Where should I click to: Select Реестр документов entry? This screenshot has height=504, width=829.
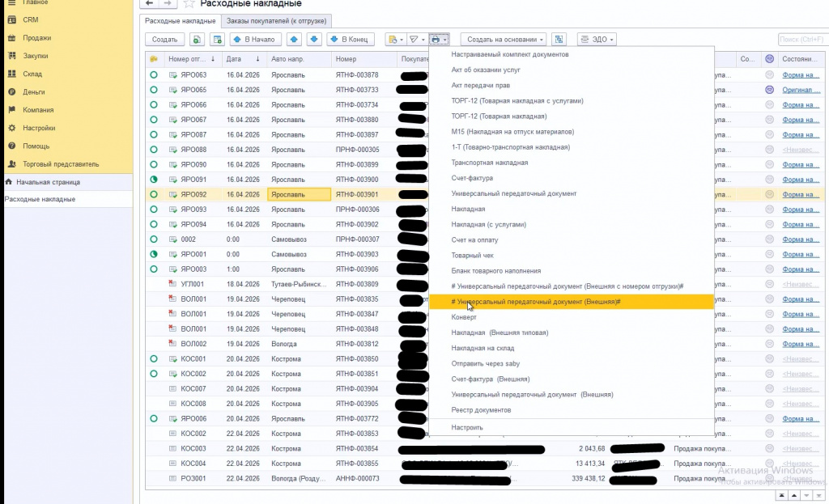481,409
